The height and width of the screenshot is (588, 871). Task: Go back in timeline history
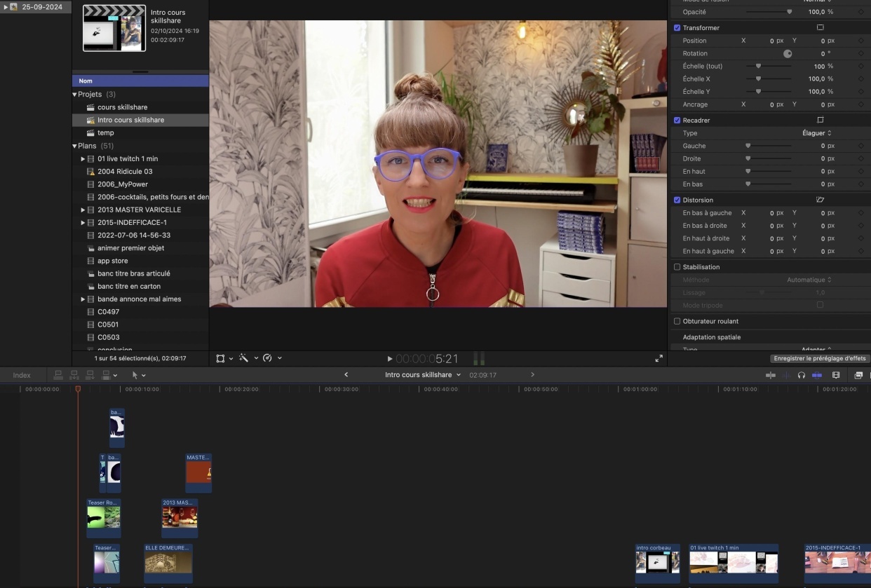coord(346,375)
